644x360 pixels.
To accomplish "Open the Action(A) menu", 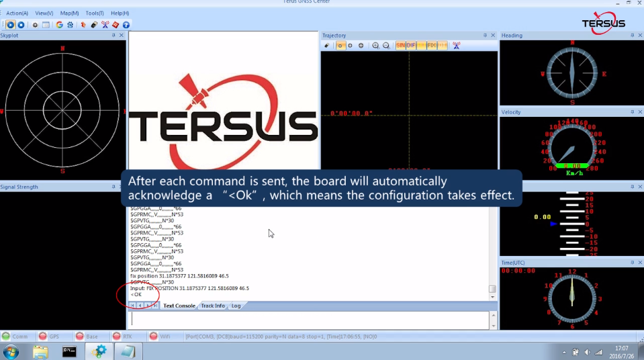I will pos(17,13).
